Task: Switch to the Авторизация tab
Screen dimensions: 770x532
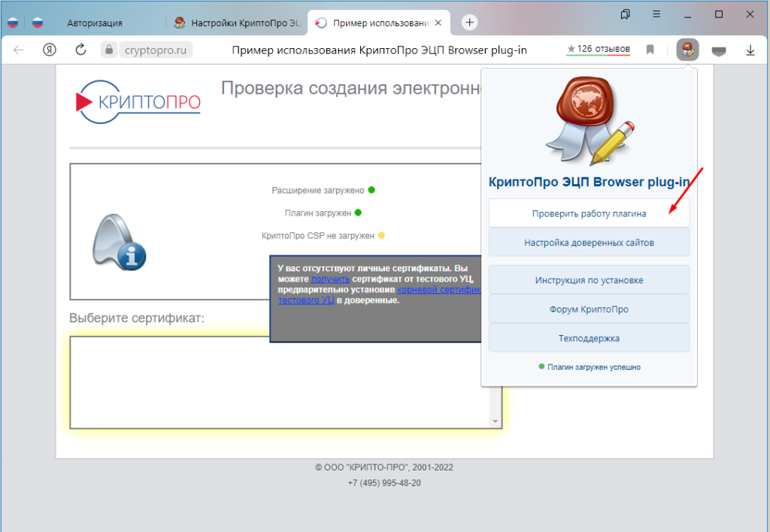Action: 95,23
